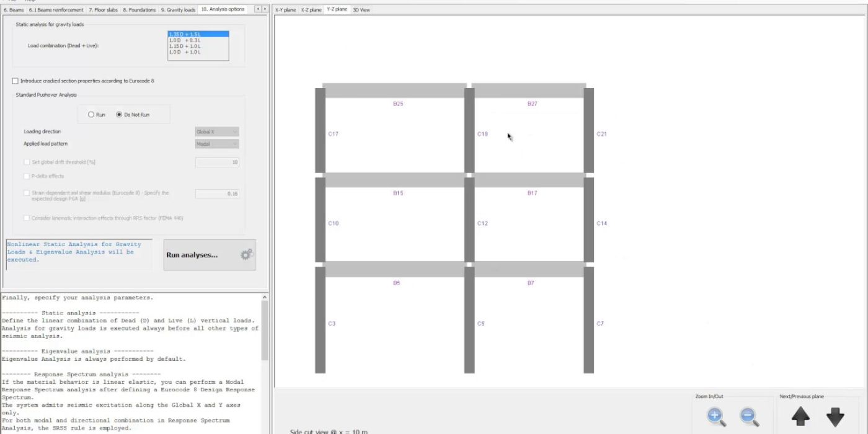The image size is (868, 434).
Task: Show the X-Z plane view tab
Action: tap(311, 10)
